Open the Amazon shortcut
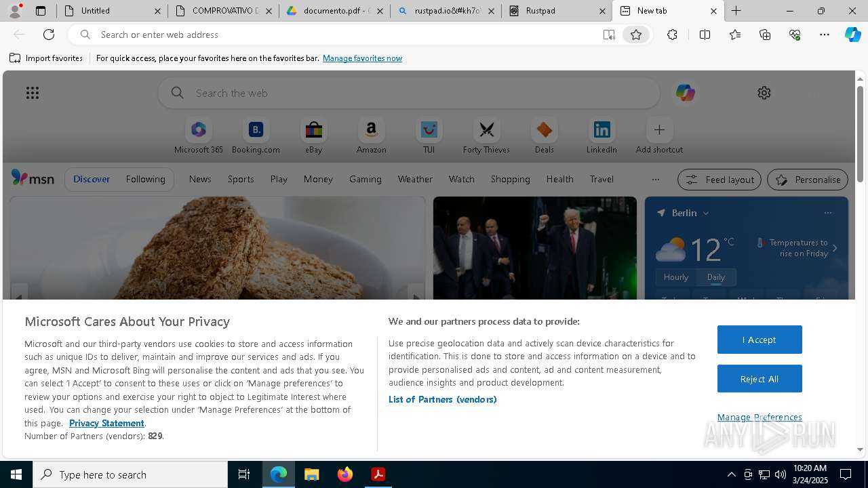This screenshot has width=868, height=488. tap(371, 136)
